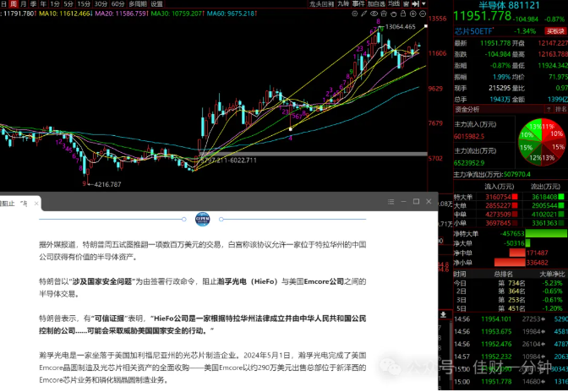The width and height of the screenshot is (568, 392).
Task: Switch chart to 月 monthly period
Action: [x=24, y=3]
